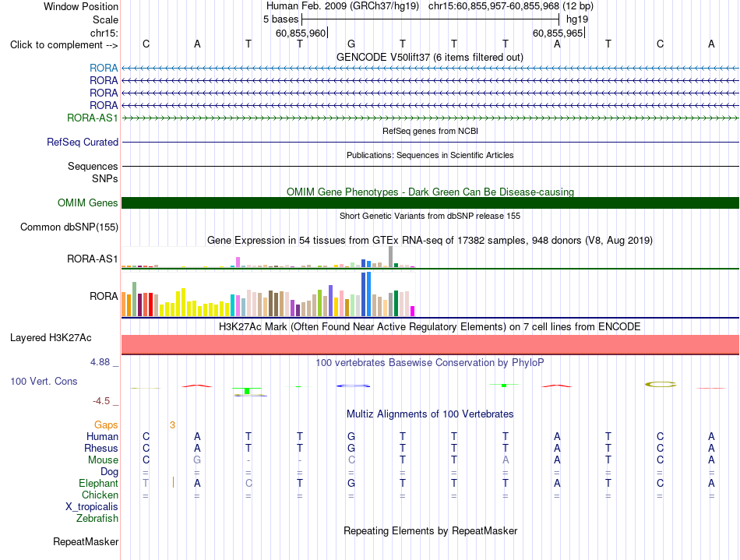
Task: Click the gray G base in Mouse row
Action: pyautogui.click(x=197, y=460)
